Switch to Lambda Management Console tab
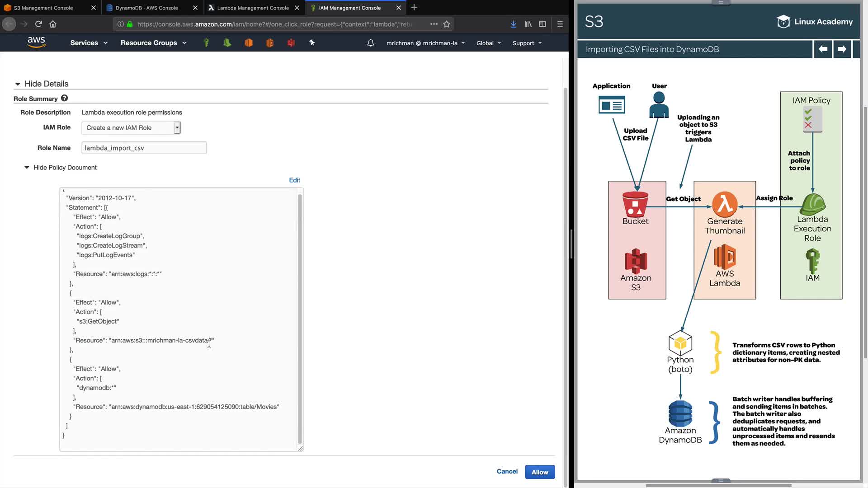868x488 pixels. pyautogui.click(x=252, y=8)
